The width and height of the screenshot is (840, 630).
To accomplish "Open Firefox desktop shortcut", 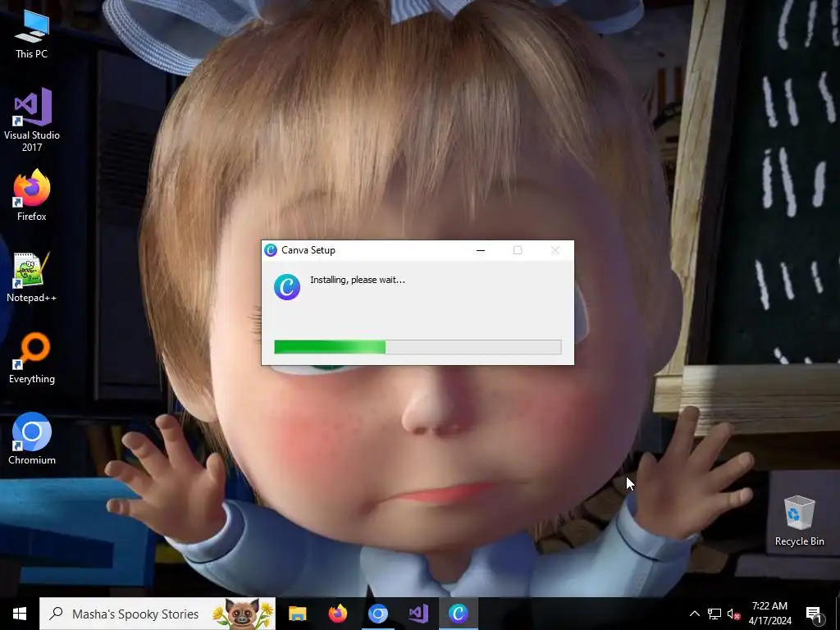I will 32,195.
